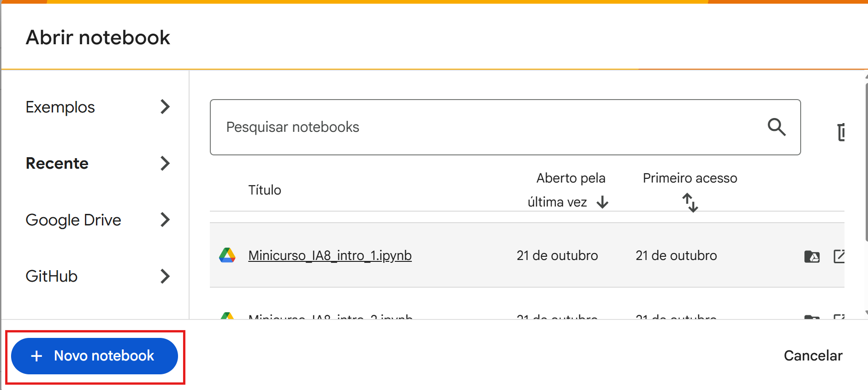Go to the GitHub tab
Image resolution: width=868 pixels, height=390 pixels.
pyautogui.click(x=52, y=276)
